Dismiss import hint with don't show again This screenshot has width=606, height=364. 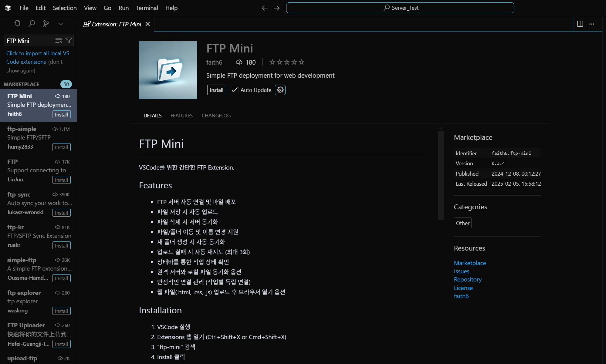(34, 66)
